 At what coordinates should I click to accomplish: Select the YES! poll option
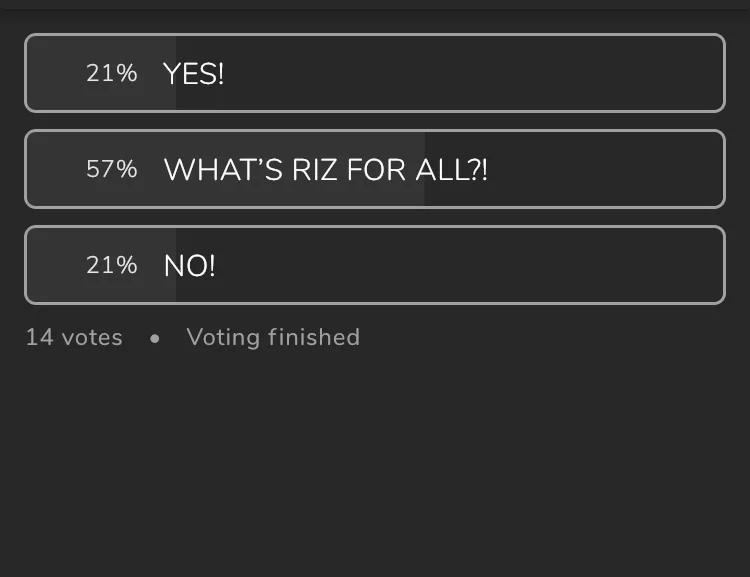pyautogui.click(x=374, y=73)
